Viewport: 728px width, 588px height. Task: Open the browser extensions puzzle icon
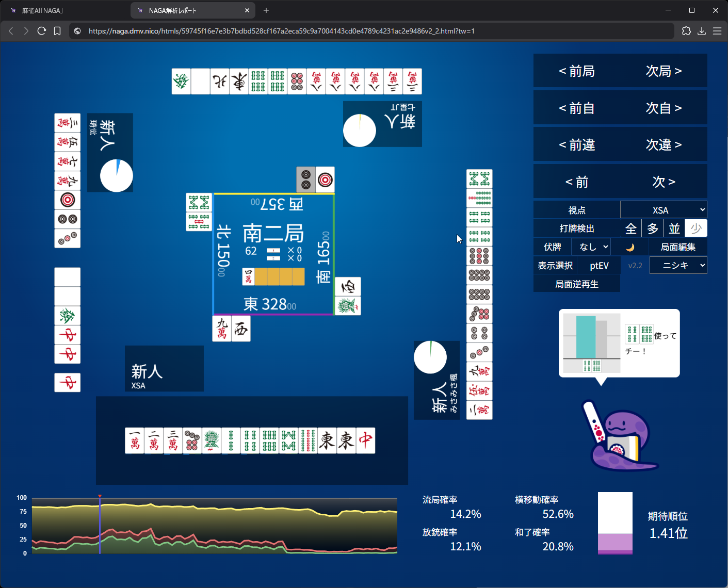(686, 31)
